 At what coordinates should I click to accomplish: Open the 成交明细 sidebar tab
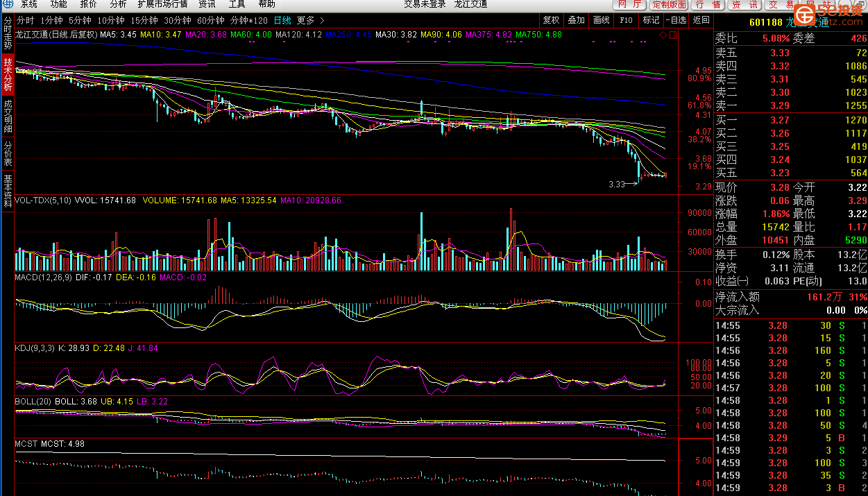[x=8, y=117]
